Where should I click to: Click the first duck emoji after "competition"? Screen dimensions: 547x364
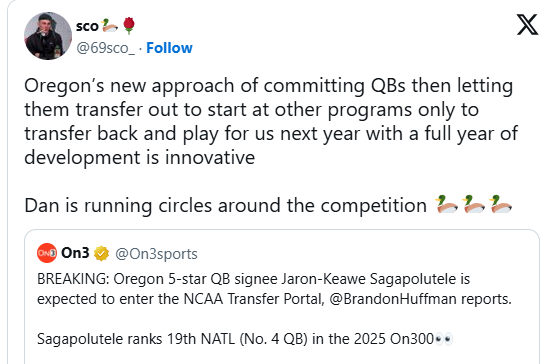[447, 205]
